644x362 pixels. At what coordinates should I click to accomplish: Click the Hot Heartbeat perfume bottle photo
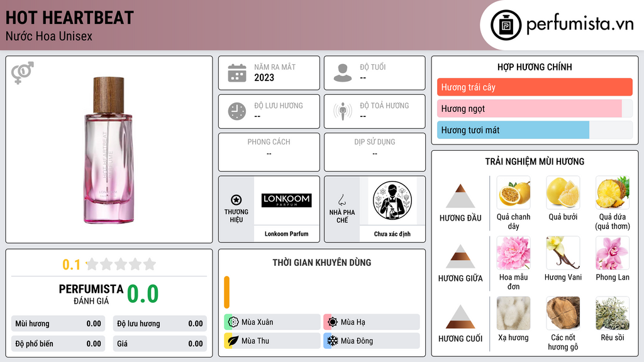coord(108,150)
